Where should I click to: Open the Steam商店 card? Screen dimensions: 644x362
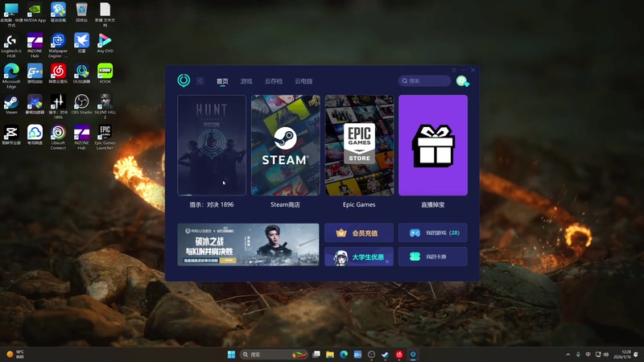click(286, 146)
